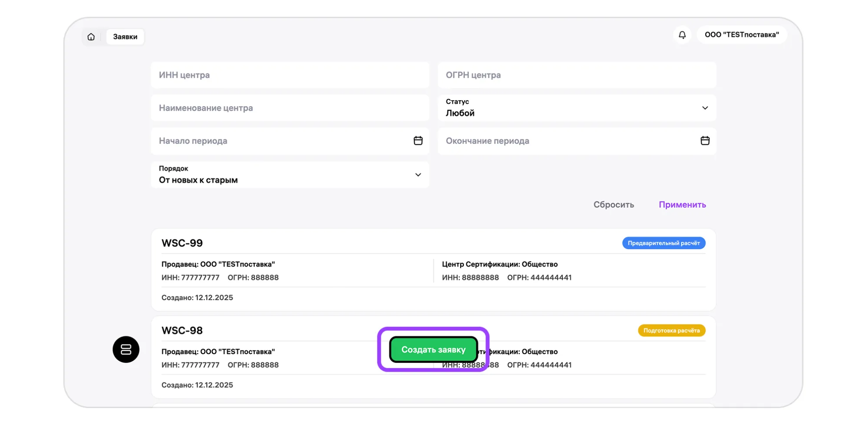Image resolution: width=868 pixels, height=425 pixels.
Task: Select the Заявки breadcrumb tab
Action: (x=125, y=37)
